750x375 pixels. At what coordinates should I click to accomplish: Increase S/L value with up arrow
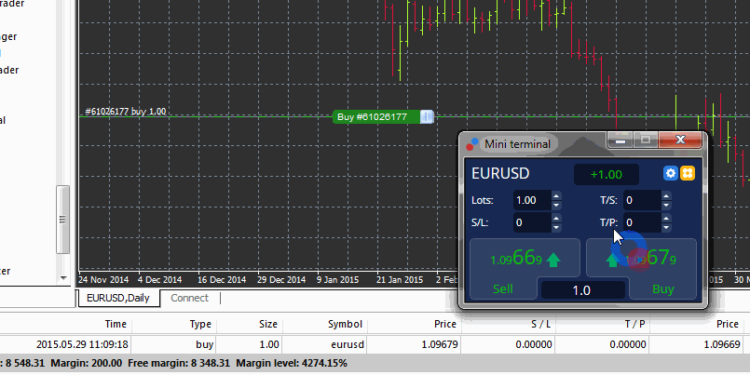pyautogui.click(x=556, y=218)
